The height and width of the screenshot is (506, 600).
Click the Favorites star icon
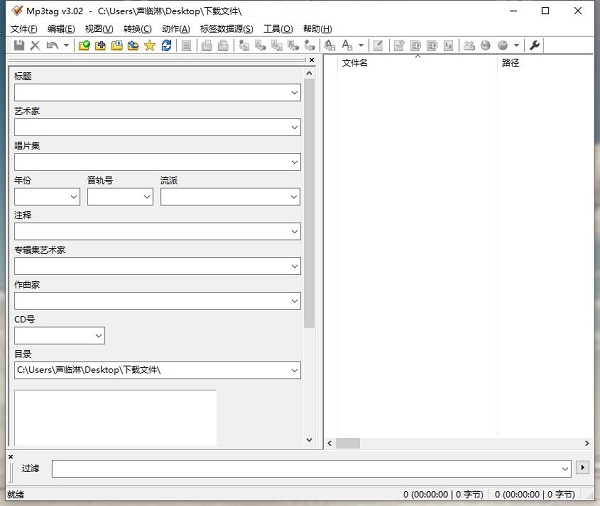tap(150, 45)
